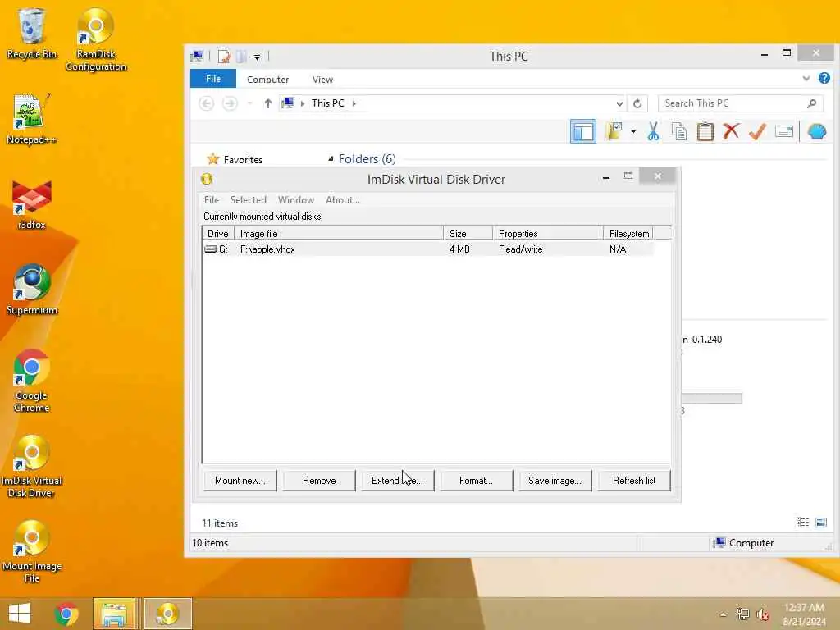Image resolution: width=840 pixels, height=630 pixels.
Task: Collapse the Folders (6) group
Action: coord(331,158)
